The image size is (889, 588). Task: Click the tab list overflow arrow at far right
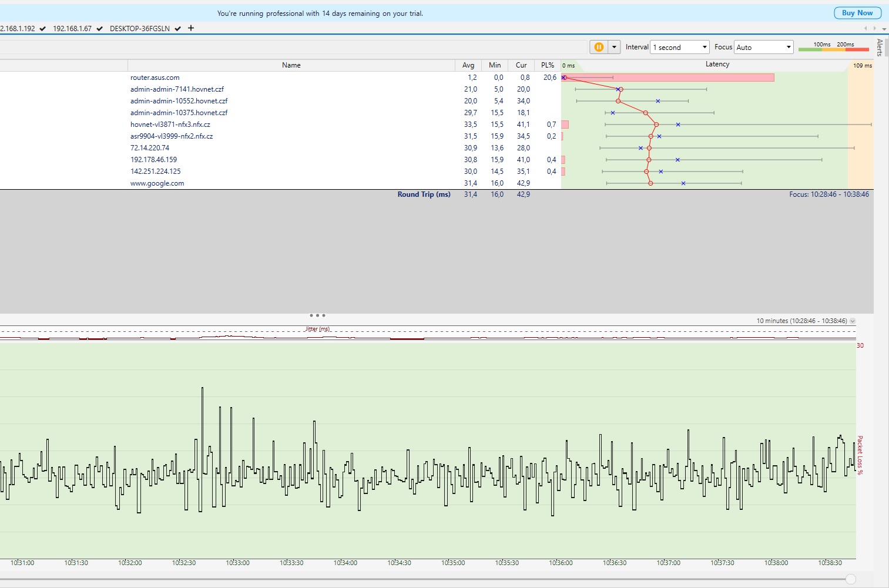pyautogui.click(x=884, y=28)
